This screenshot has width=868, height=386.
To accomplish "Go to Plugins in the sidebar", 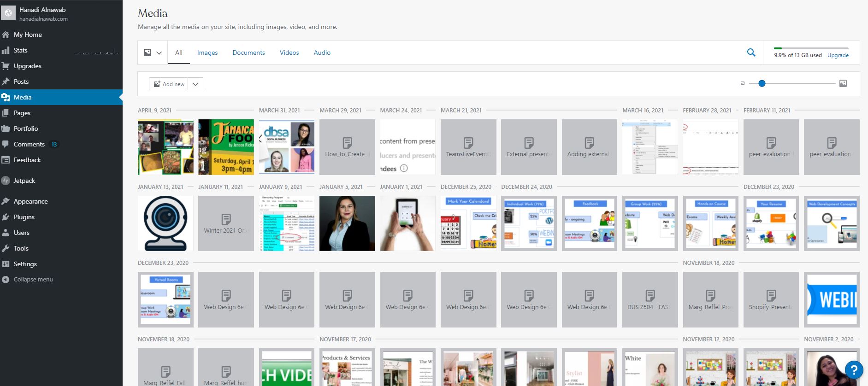I will click(x=24, y=217).
